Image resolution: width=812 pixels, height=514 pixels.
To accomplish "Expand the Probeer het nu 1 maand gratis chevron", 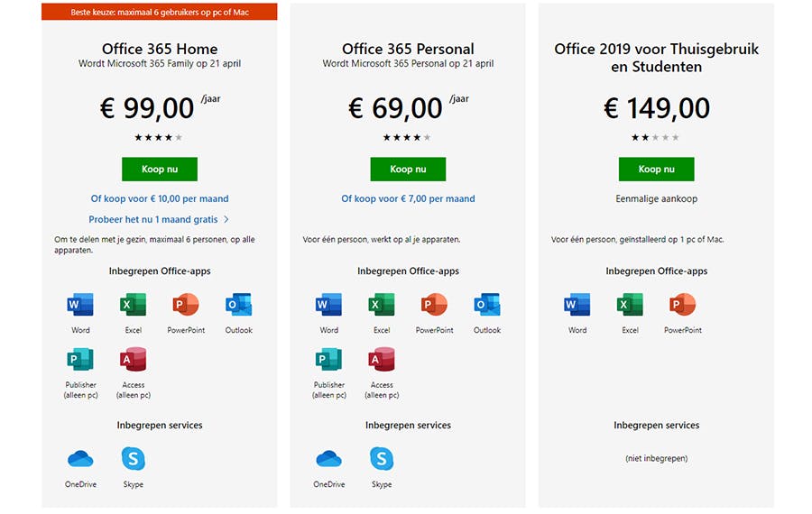I will click(x=226, y=219).
